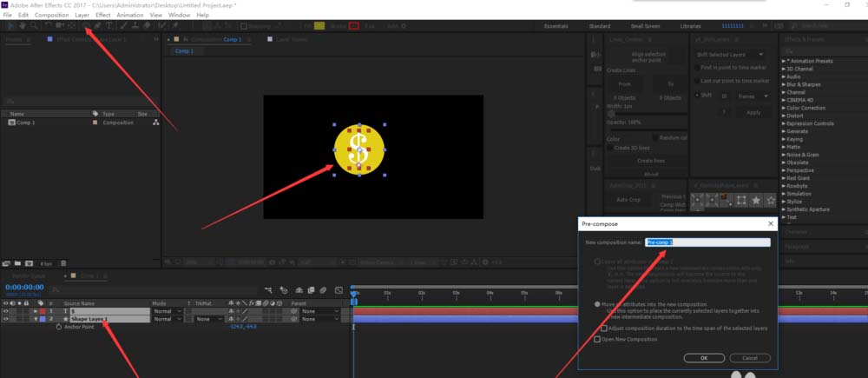The image size is (868, 378).
Task: Collapse Shape Layer 1 properties
Action: (36, 319)
